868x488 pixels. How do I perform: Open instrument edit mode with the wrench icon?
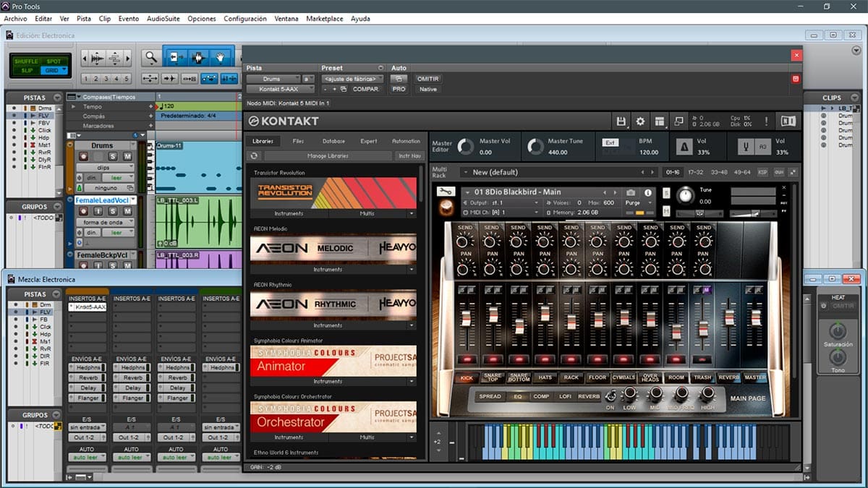[446, 192]
